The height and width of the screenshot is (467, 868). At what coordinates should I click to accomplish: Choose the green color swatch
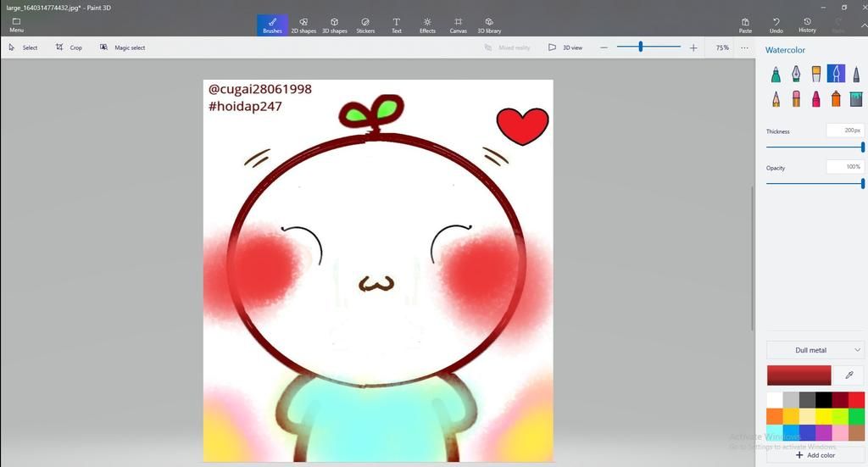(856, 416)
